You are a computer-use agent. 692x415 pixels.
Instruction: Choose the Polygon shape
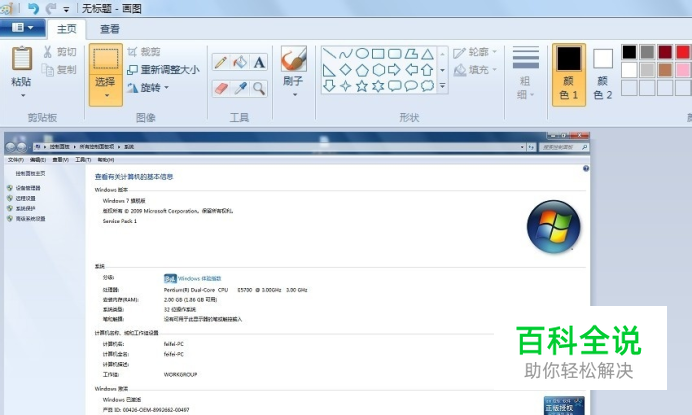tap(411, 54)
